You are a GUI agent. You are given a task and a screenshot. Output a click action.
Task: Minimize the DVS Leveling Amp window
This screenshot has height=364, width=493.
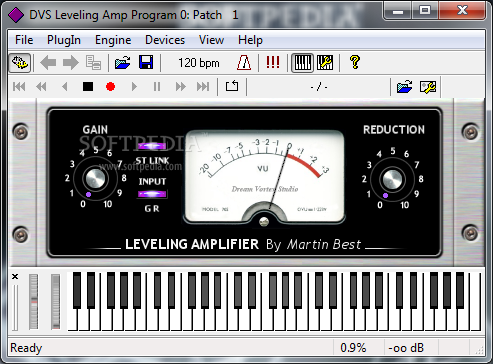tap(398, 11)
